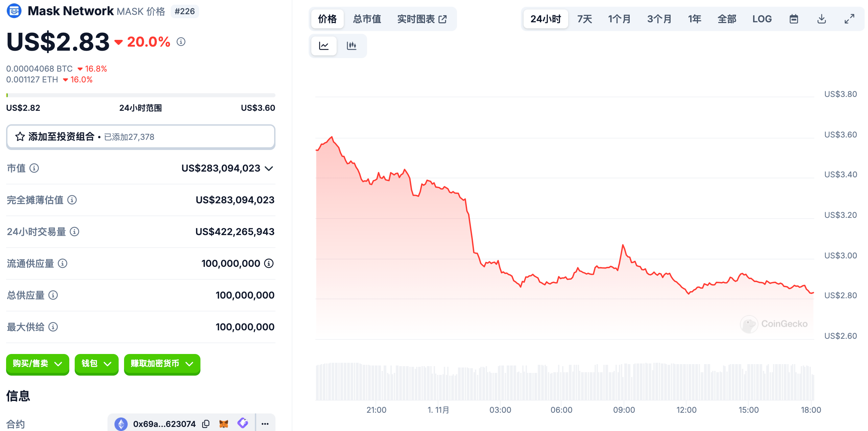868x431 pixels.
Task: Click the 24小时范围 price range bar
Action: (141, 95)
